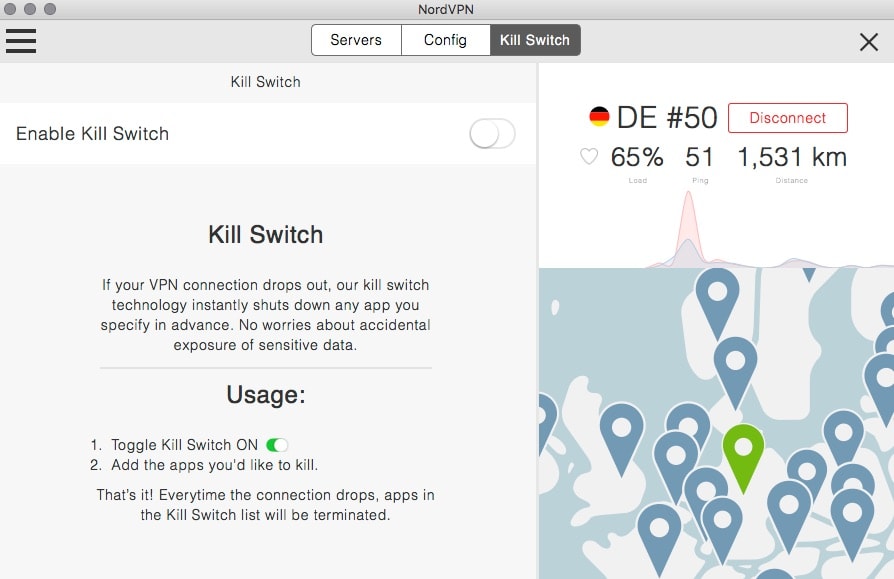Click the 'Toggle Kill Switch ON' step text

coord(184,445)
